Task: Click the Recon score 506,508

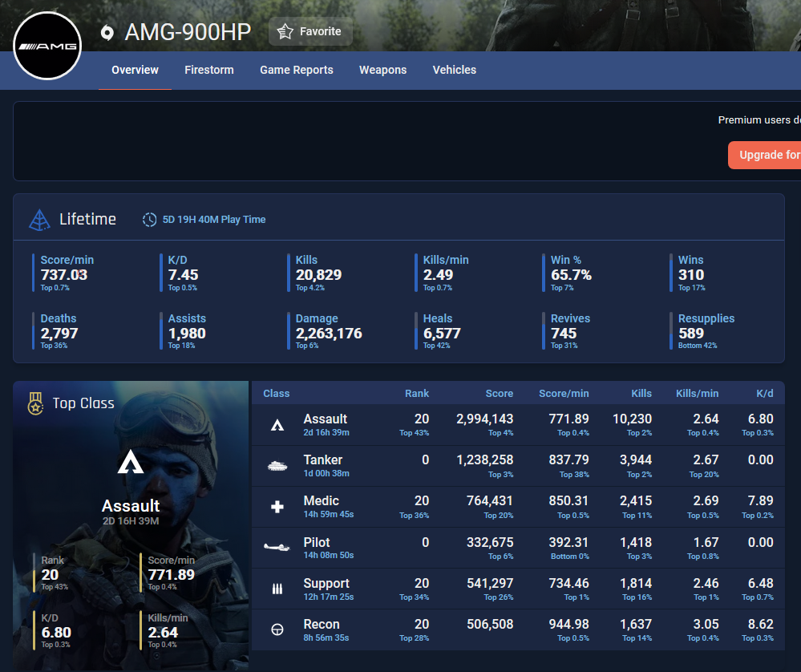Action: (x=490, y=624)
